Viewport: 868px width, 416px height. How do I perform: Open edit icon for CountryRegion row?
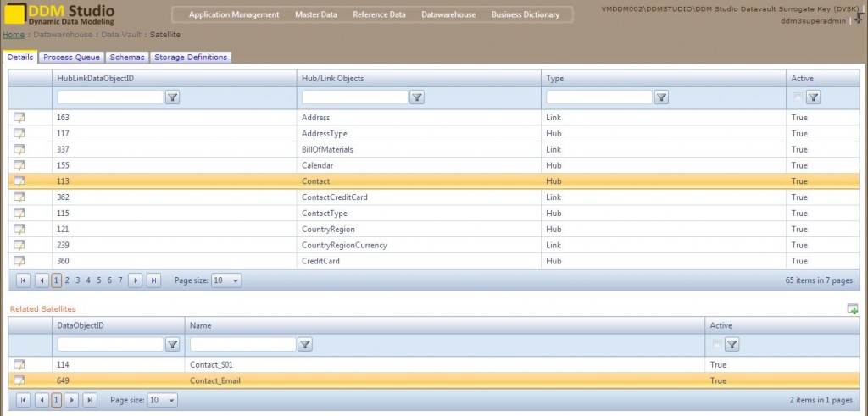click(x=19, y=229)
